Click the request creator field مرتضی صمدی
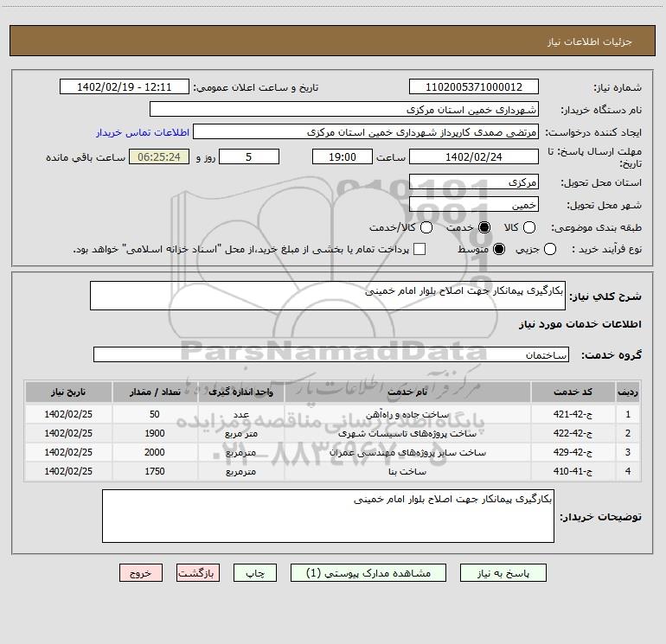Viewport: 666px width, 644px height. (x=366, y=132)
